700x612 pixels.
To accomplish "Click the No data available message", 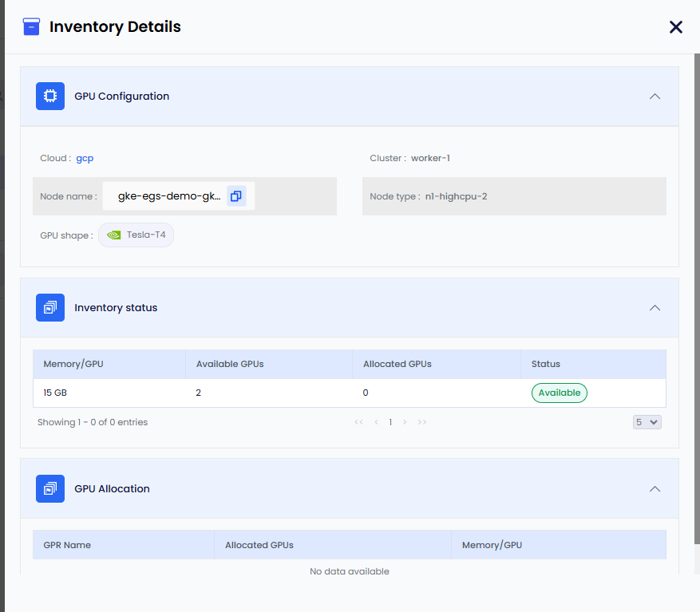I will point(350,571).
